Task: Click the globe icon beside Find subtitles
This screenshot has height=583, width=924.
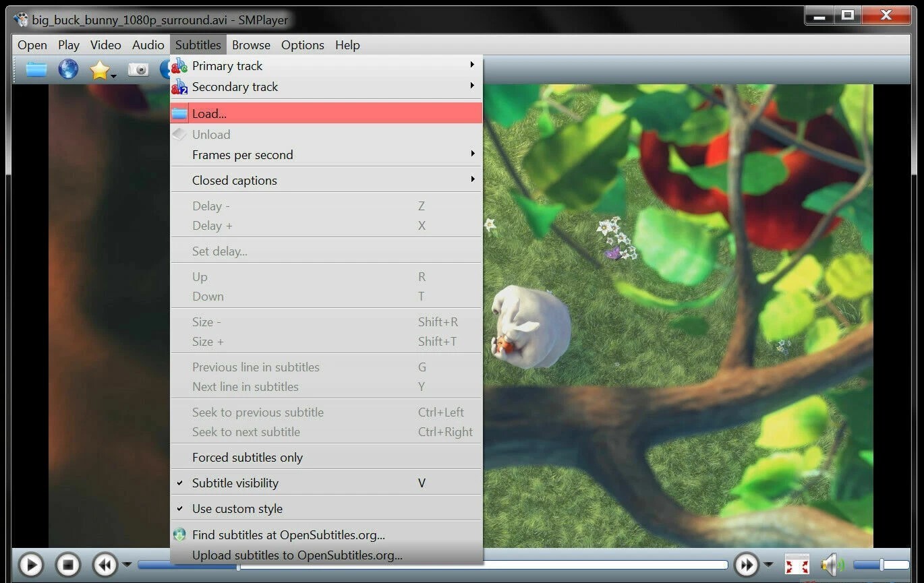Action: coord(179,534)
